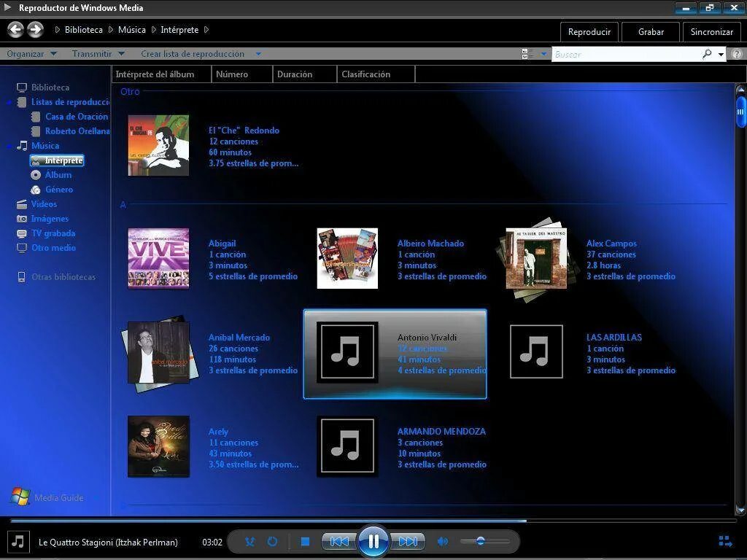The height and width of the screenshot is (560, 747).
Task: Mute the volume speaker icon
Action: tap(443, 542)
